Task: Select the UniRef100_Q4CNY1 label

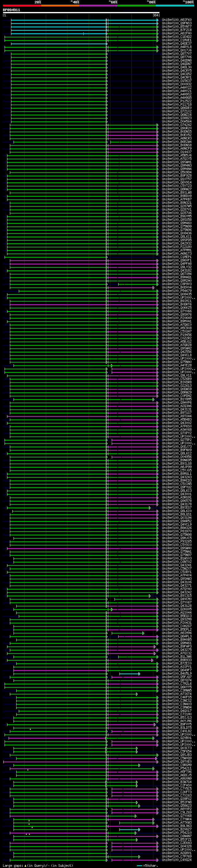Action: pyautogui.click(x=177, y=78)
